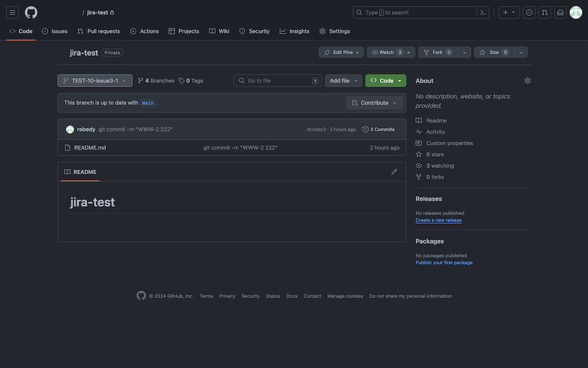Click Create a new release link
This screenshot has height=368, width=588.
click(x=439, y=220)
